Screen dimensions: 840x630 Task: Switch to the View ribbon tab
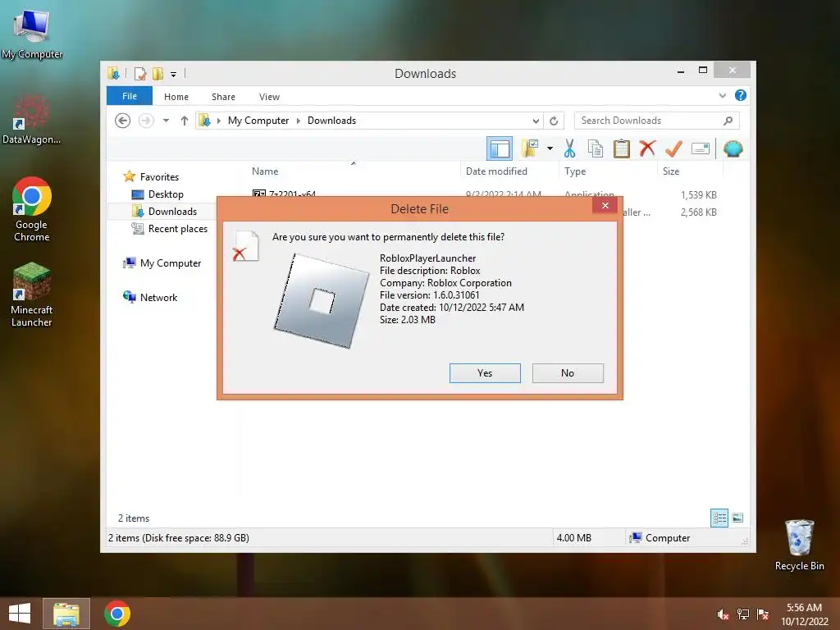tap(269, 97)
